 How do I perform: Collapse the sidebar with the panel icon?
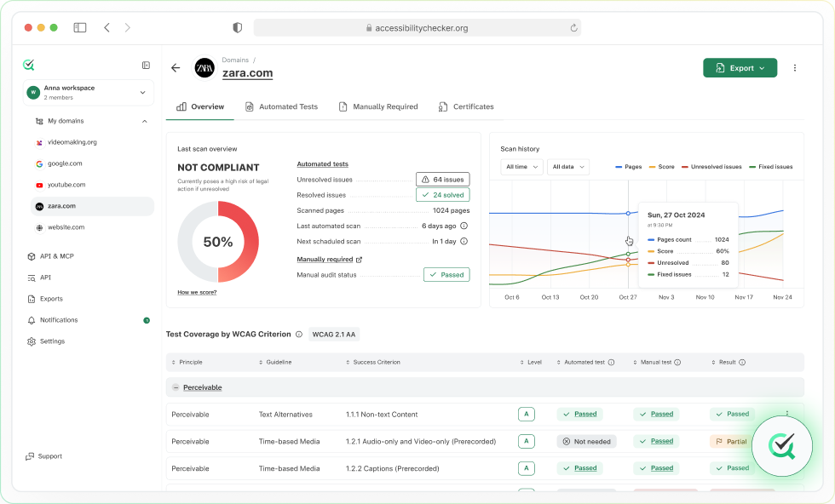coord(146,65)
